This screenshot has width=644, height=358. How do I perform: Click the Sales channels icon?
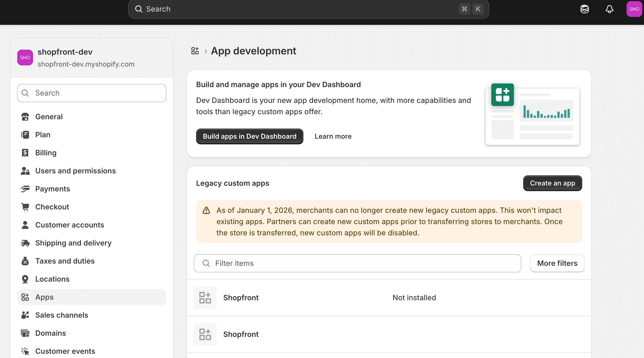tap(25, 315)
